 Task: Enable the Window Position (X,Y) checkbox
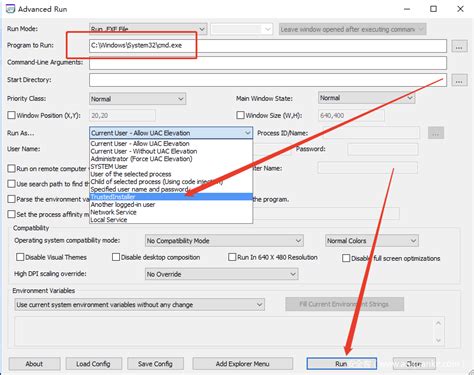(x=11, y=115)
